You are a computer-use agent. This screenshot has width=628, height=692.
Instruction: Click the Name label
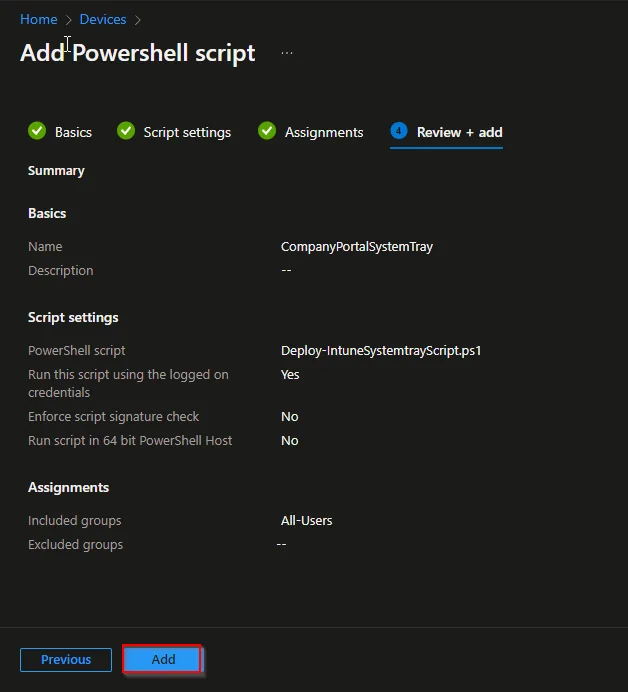(x=45, y=247)
